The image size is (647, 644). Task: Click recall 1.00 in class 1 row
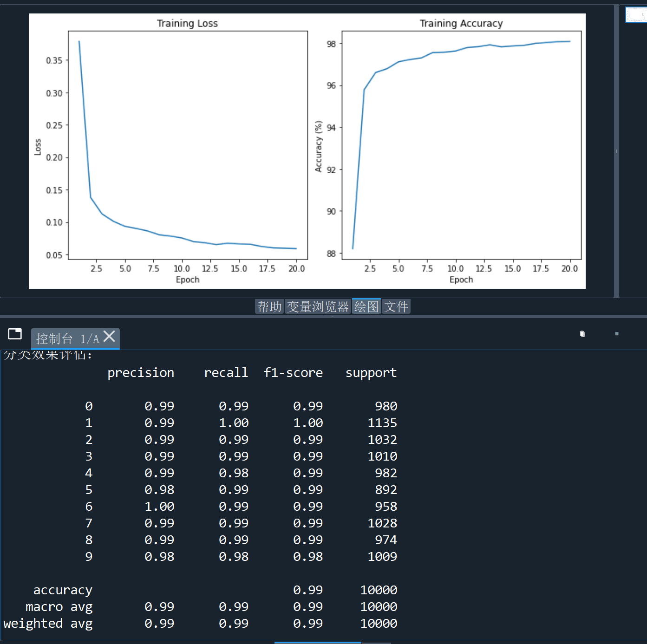click(234, 423)
